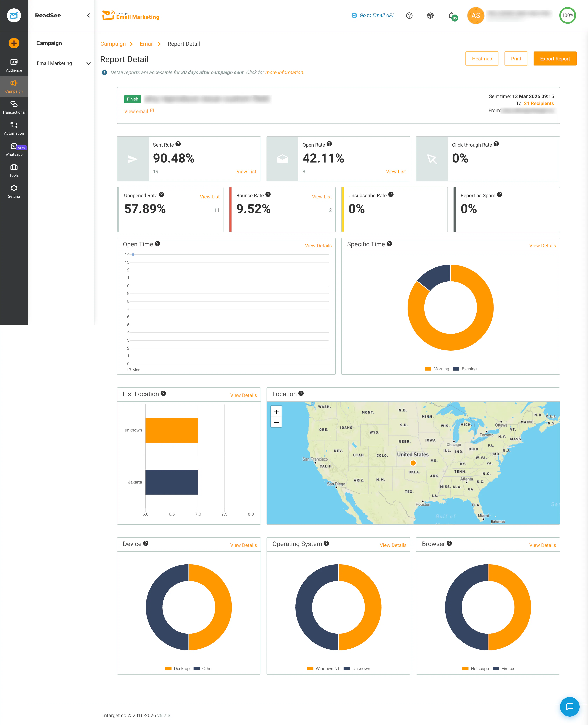Screen dimensions: 588x725
Task: Open the Audience sidebar section
Action: [14, 65]
